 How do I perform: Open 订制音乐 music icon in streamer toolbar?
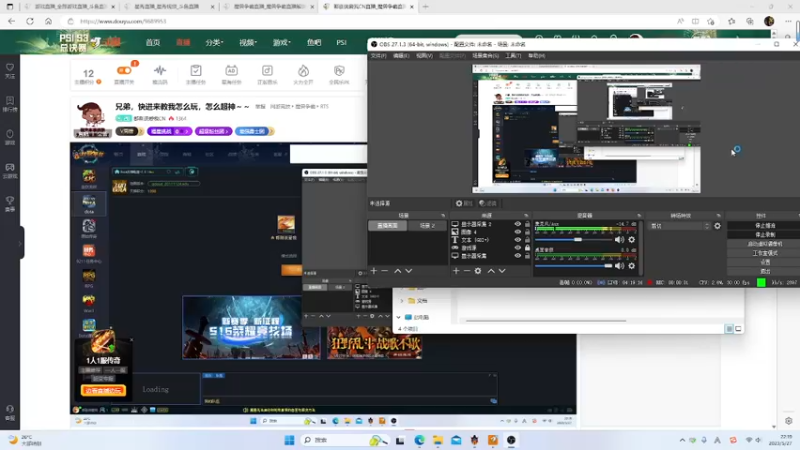click(267, 74)
